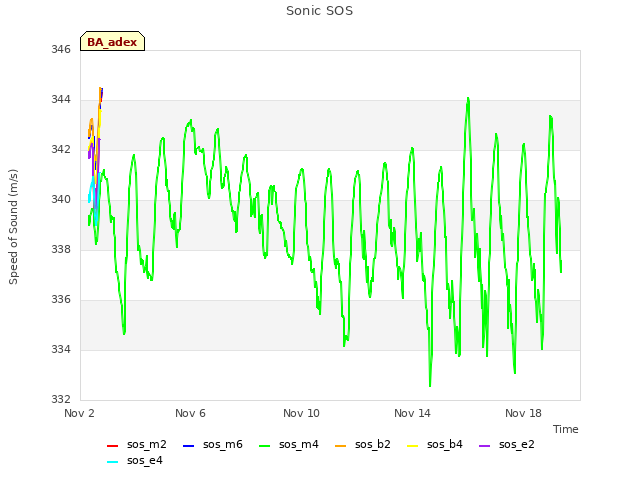Click the 342 y-axis tick label
The width and height of the screenshot is (640, 480).
(61, 150)
